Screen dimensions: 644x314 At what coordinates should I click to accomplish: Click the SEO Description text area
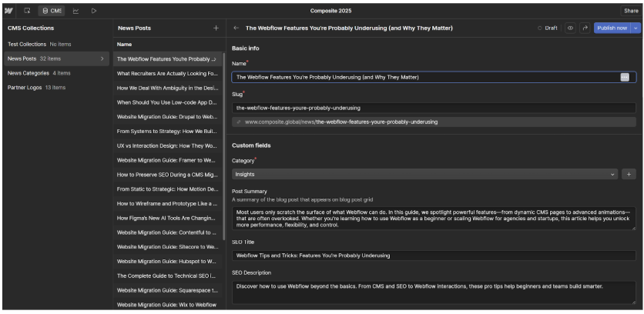point(434,292)
